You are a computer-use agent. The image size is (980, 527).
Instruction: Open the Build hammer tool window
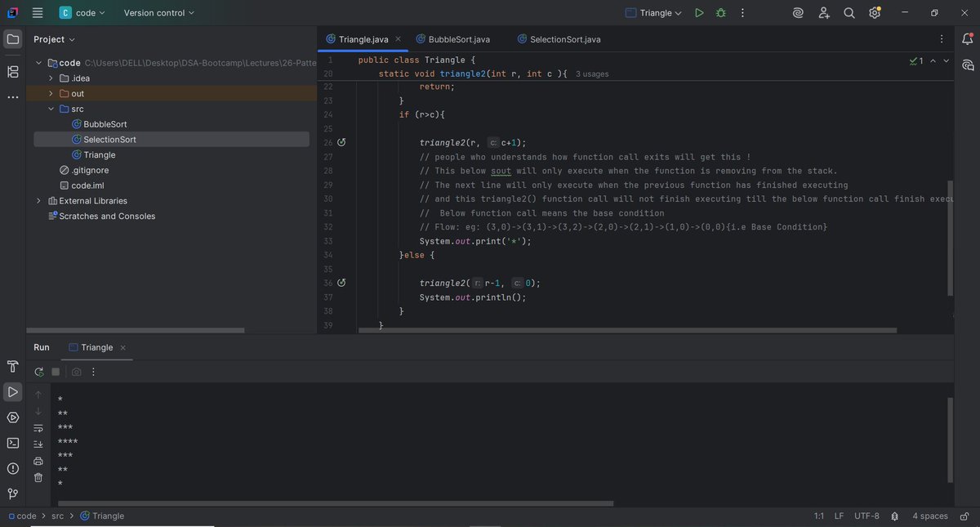tap(13, 366)
